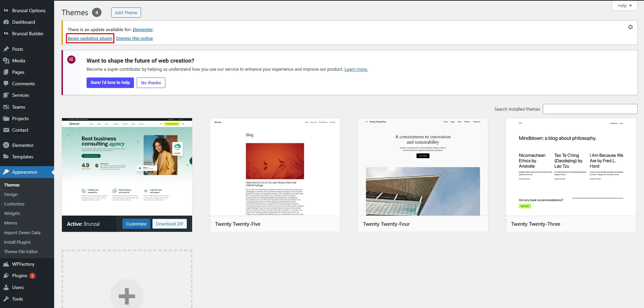The height and width of the screenshot is (308, 644).
Task: Click the Users person icon
Action: coord(6,287)
